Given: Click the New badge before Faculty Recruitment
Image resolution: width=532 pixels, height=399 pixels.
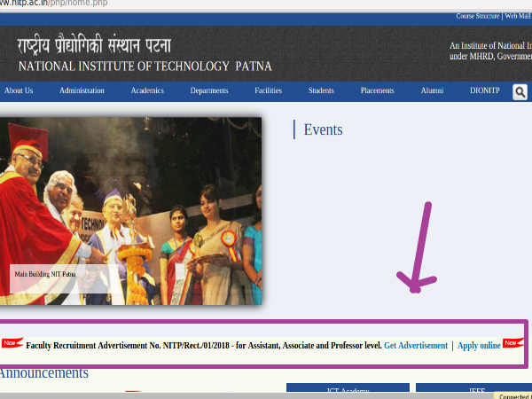Looking at the screenshot, I should (12, 342).
